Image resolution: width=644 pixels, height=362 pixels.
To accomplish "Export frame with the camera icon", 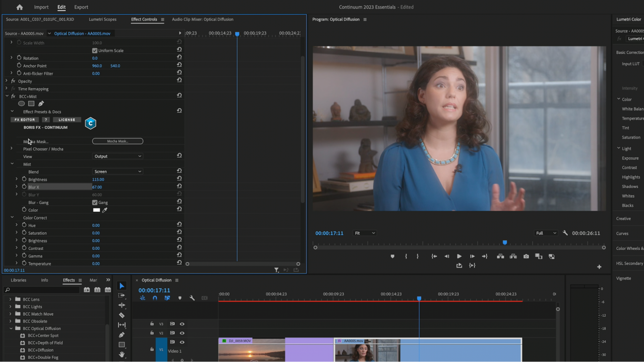I will 526,256.
